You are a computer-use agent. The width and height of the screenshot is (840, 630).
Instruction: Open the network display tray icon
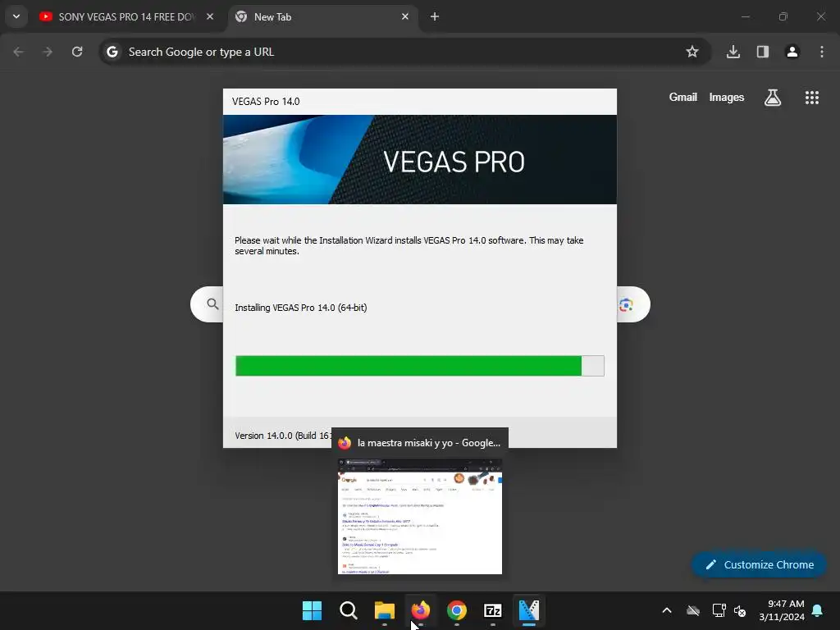[x=719, y=610]
